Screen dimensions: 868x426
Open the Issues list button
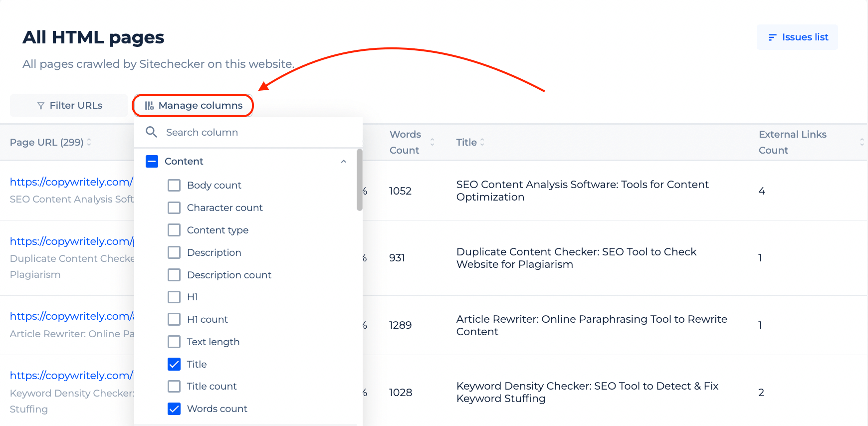point(797,37)
